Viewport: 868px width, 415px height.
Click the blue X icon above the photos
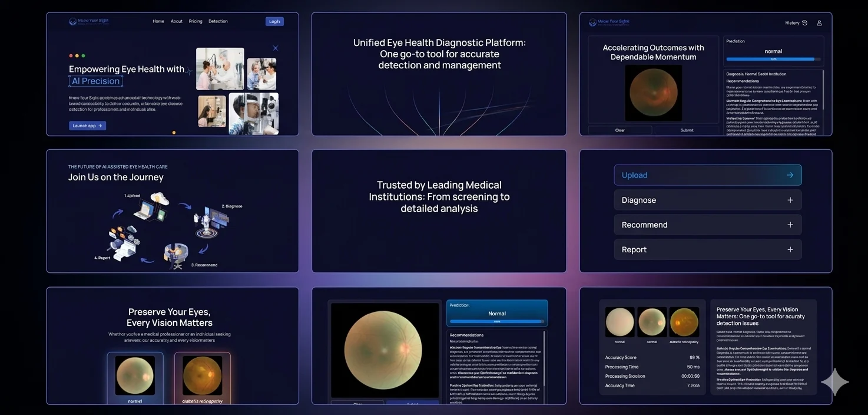[x=276, y=48]
